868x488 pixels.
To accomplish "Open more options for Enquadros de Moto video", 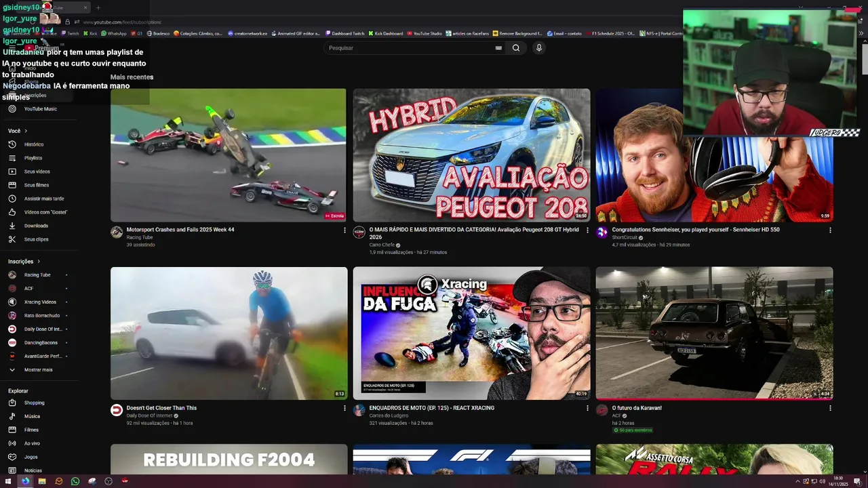I will pyautogui.click(x=587, y=409).
